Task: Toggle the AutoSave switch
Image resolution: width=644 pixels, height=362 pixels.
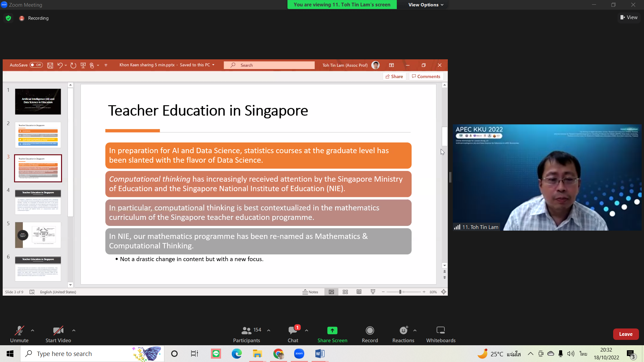Action: point(36,65)
